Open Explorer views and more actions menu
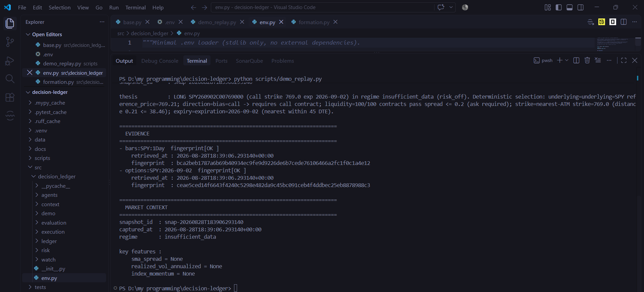 pyautogui.click(x=102, y=22)
